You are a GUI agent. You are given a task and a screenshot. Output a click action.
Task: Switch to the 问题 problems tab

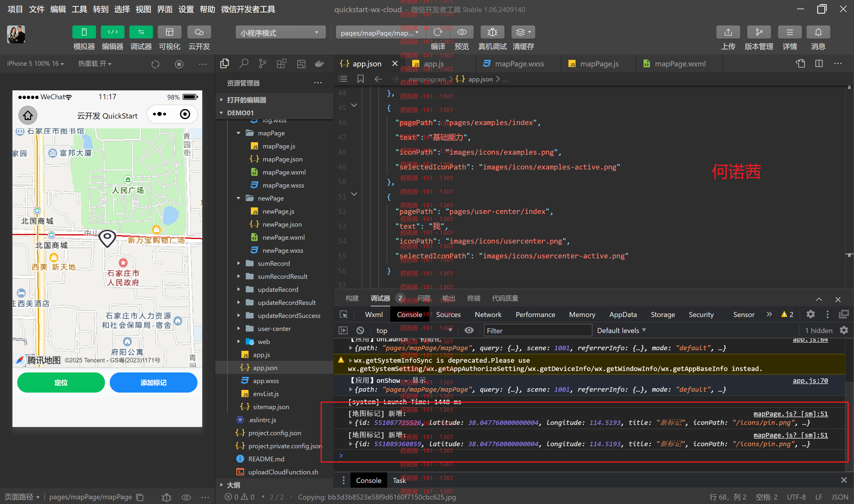click(x=424, y=298)
